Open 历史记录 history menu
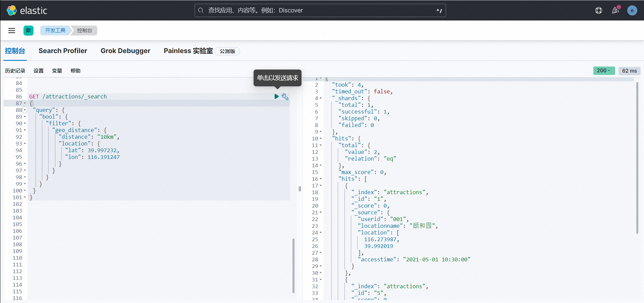The image size is (644, 303). pyautogui.click(x=15, y=71)
